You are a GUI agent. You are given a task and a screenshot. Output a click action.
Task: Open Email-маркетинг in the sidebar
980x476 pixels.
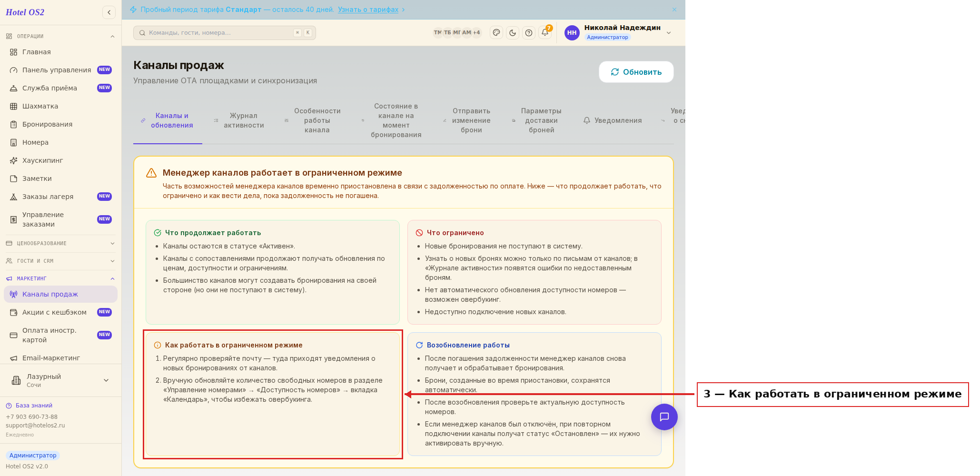tap(60, 358)
